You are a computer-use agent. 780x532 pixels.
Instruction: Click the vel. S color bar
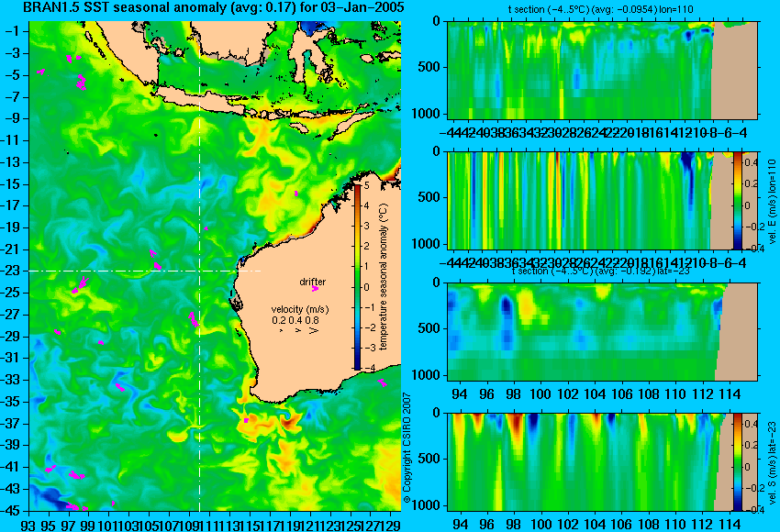(737, 462)
